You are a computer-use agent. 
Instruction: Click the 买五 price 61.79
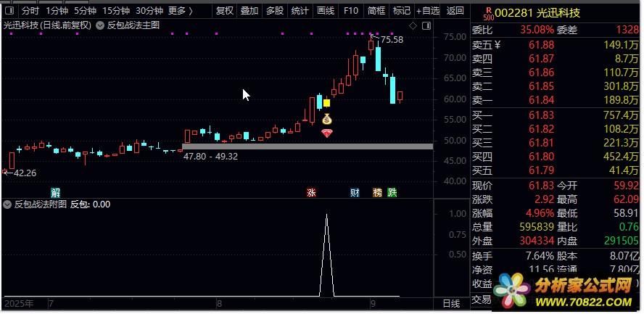tap(541, 170)
